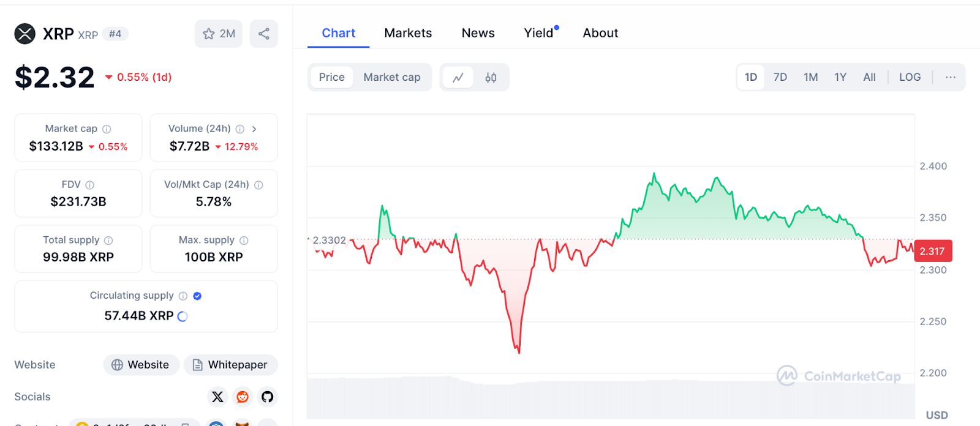The height and width of the screenshot is (426, 980).
Task: Open Volume (24h) info icon
Action: 240,129
